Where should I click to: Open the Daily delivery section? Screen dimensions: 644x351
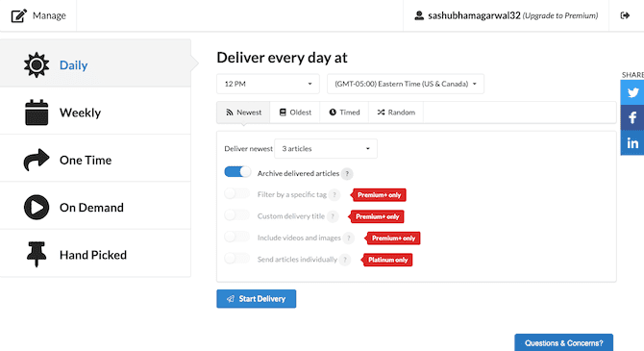(x=95, y=63)
